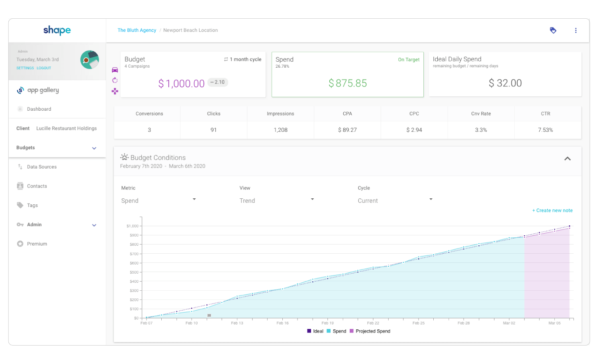Click the $1,000.00 budget amount
Screen dimensions: 599x364
point(182,83)
